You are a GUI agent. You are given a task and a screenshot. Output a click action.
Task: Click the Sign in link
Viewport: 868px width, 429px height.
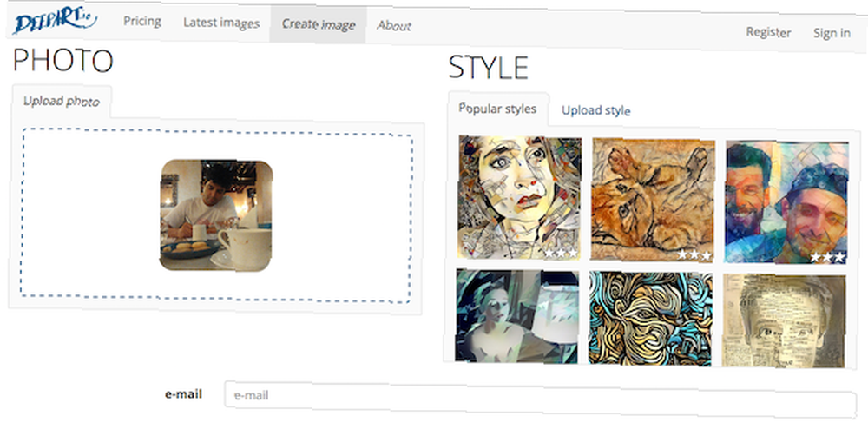pos(832,33)
